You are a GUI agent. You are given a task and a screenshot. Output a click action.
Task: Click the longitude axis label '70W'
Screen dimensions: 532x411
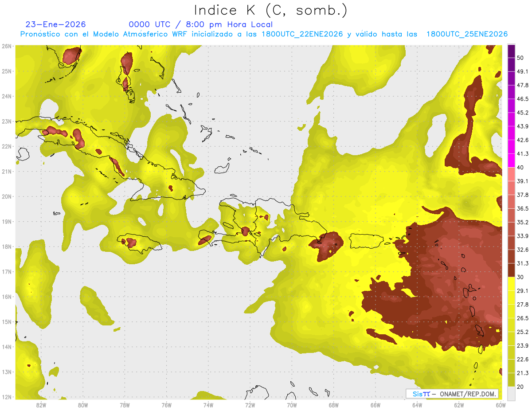coord(292,405)
